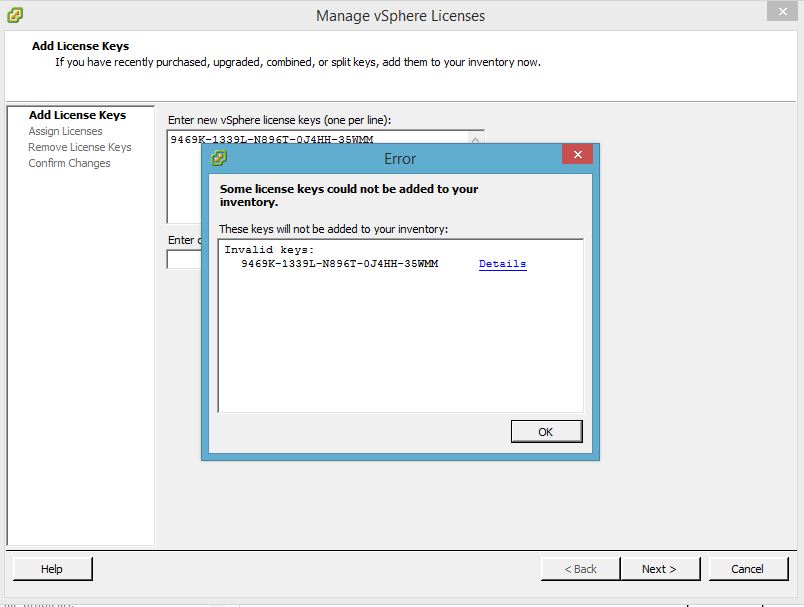Open Details link for invalid key
Image resolution: width=804 pixels, height=607 pixels.
coord(502,264)
